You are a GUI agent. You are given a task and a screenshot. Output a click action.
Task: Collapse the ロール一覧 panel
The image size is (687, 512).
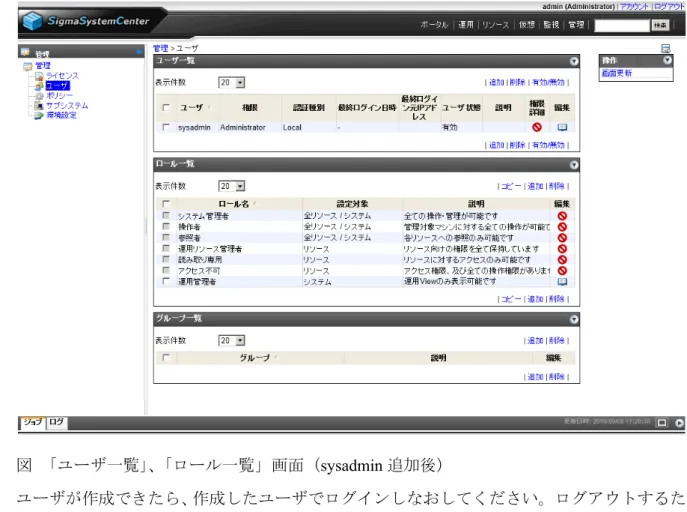point(574,165)
